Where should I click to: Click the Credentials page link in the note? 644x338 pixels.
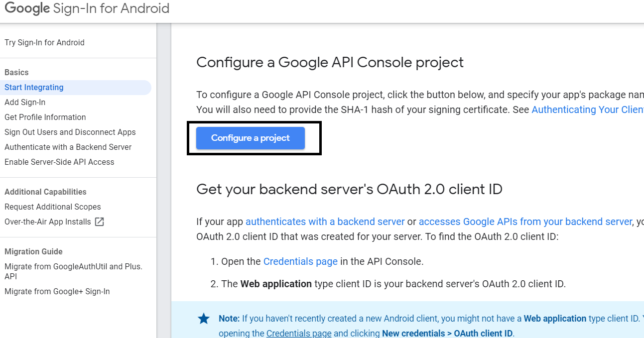299,333
